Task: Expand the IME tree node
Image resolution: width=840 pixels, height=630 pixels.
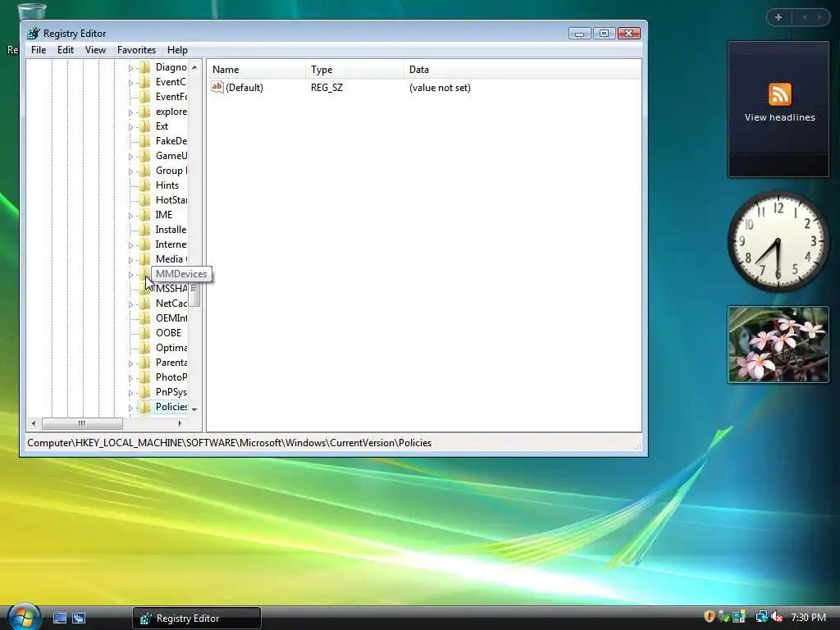Action: pyautogui.click(x=130, y=216)
